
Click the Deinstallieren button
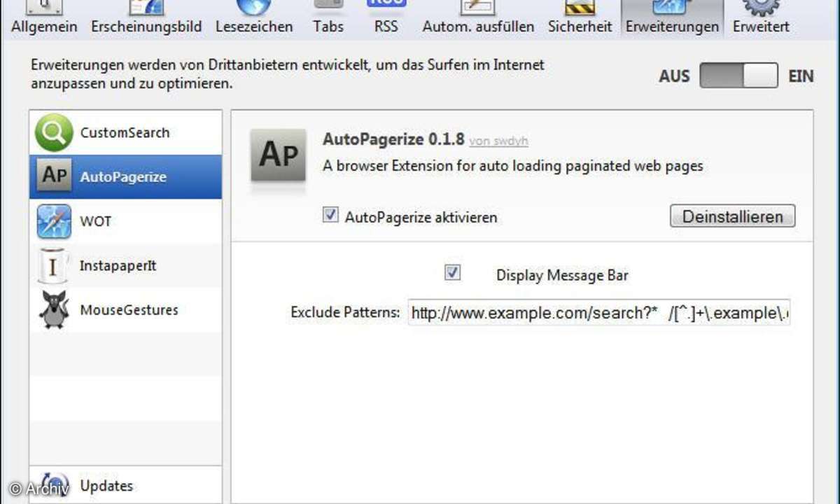(x=733, y=216)
